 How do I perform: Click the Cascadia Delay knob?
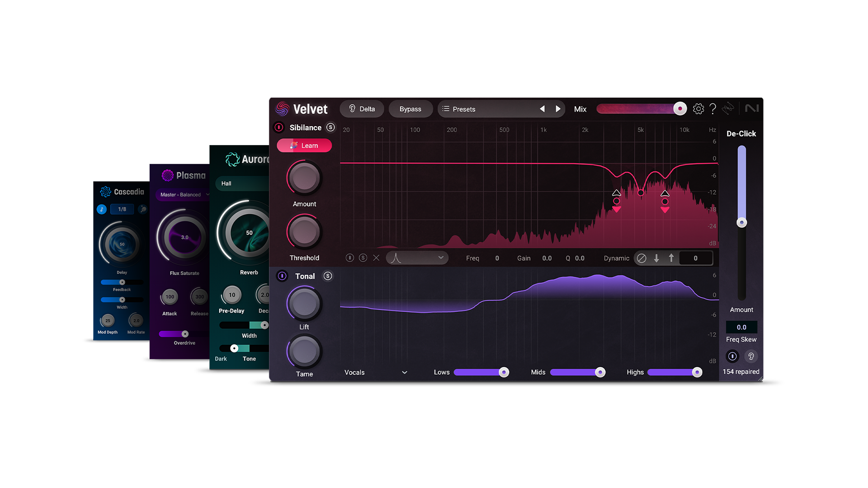(x=122, y=244)
